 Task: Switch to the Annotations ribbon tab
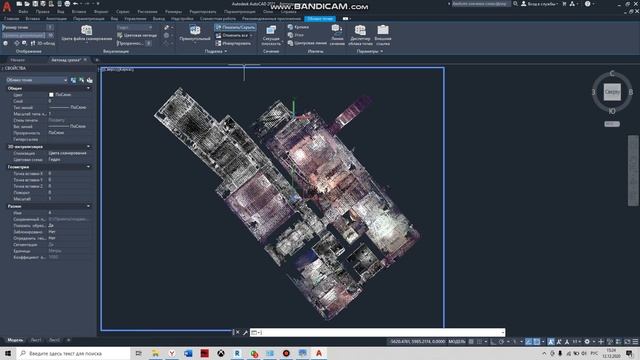click(56, 19)
